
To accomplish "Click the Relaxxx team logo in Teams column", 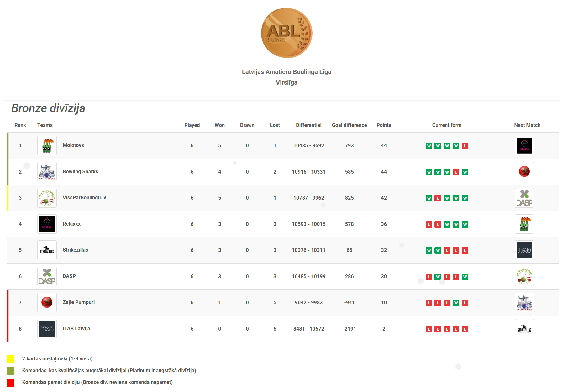I will (x=47, y=224).
